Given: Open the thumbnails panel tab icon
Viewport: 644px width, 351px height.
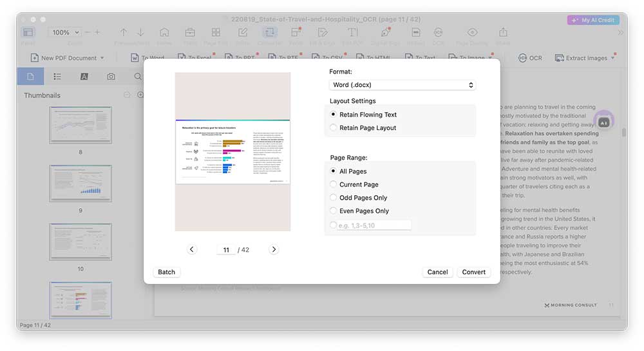Looking at the screenshot, I should click(30, 77).
